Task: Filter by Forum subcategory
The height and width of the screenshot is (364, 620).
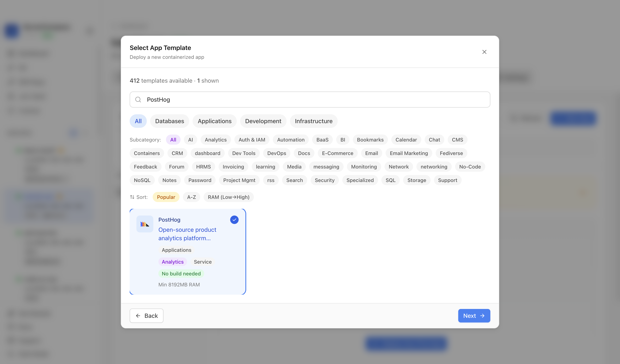Action: [x=176, y=167]
